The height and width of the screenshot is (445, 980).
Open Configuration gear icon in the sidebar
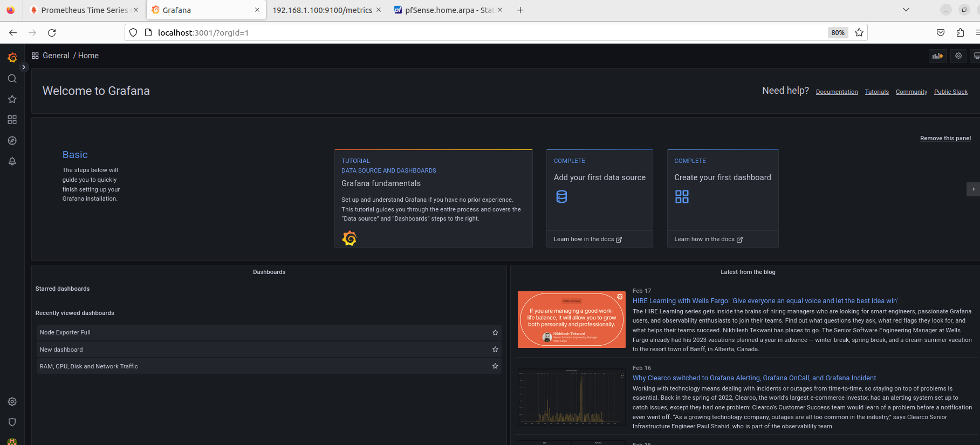tap(12, 402)
